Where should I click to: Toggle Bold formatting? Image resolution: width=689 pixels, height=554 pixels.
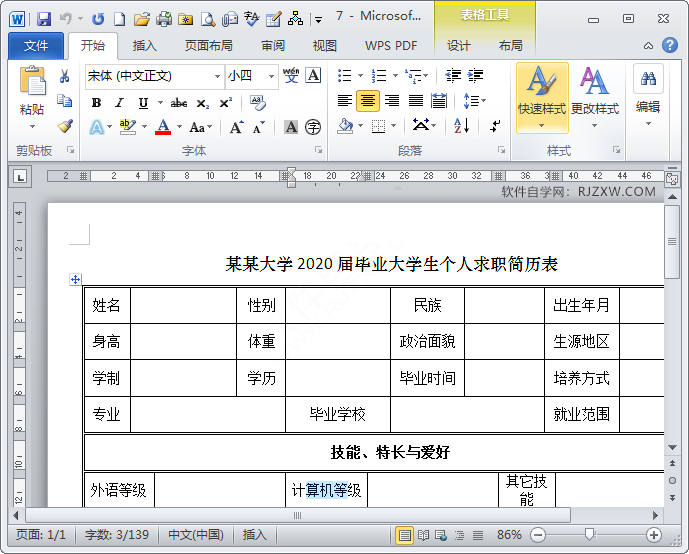96,103
